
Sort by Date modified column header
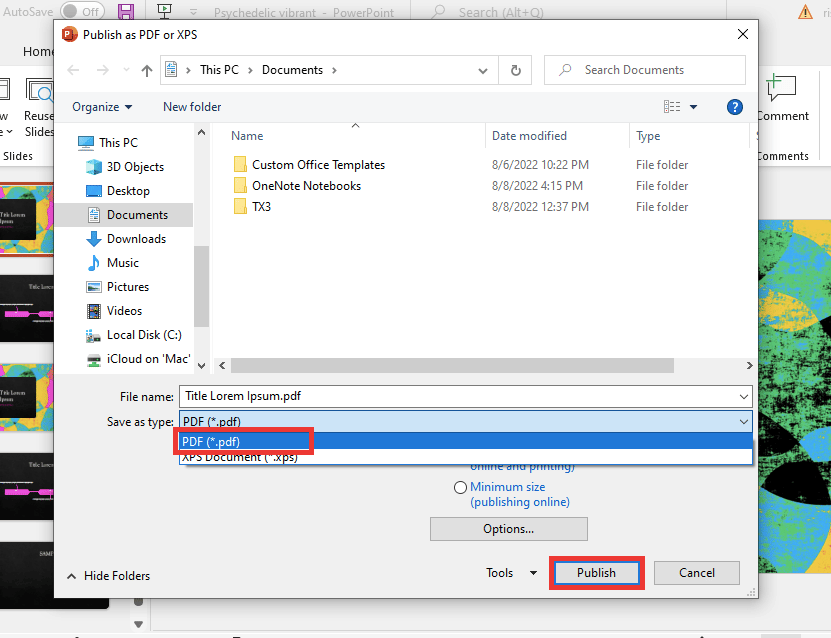tap(529, 136)
